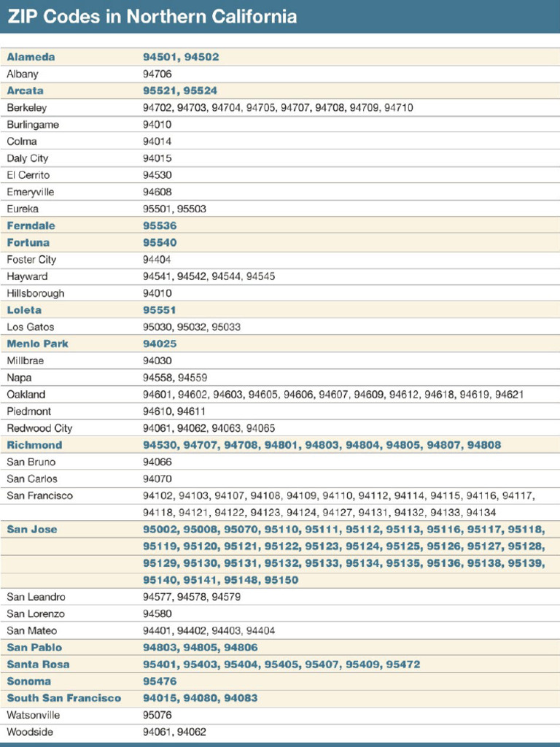This screenshot has width=560, height=747.
Task: Click the Loleta city name
Action: pyautogui.click(x=24, y=310)
